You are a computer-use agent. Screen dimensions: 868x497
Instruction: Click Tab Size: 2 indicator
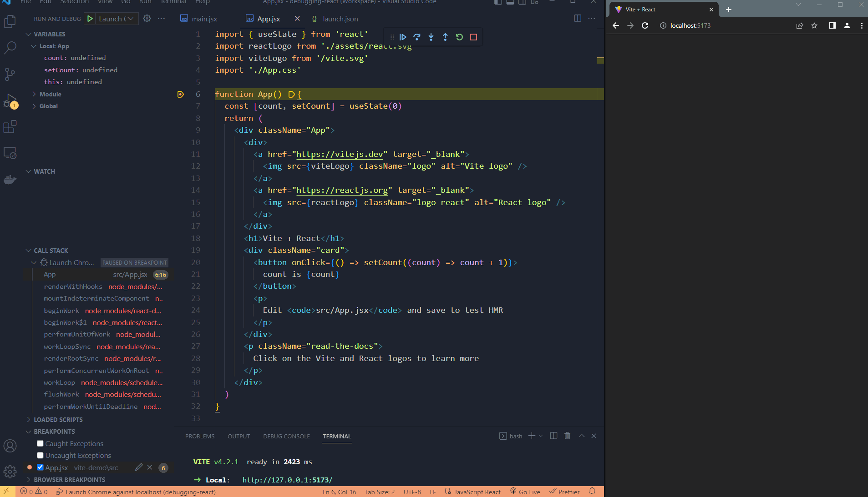pyautogui.click(x=380, y=492)
